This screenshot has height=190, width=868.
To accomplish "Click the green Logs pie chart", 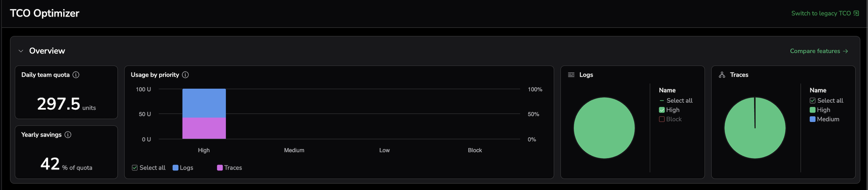I will click(604, 128).
